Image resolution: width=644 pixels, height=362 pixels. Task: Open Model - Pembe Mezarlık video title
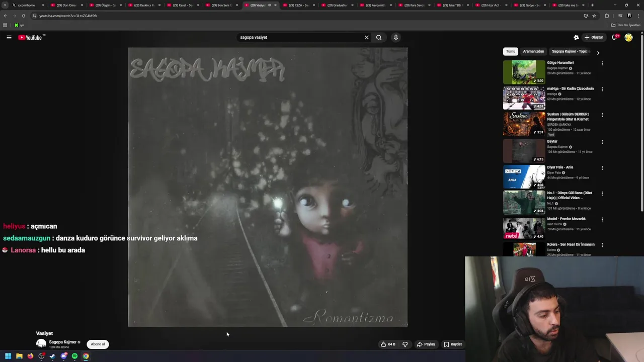pos(567,219)
